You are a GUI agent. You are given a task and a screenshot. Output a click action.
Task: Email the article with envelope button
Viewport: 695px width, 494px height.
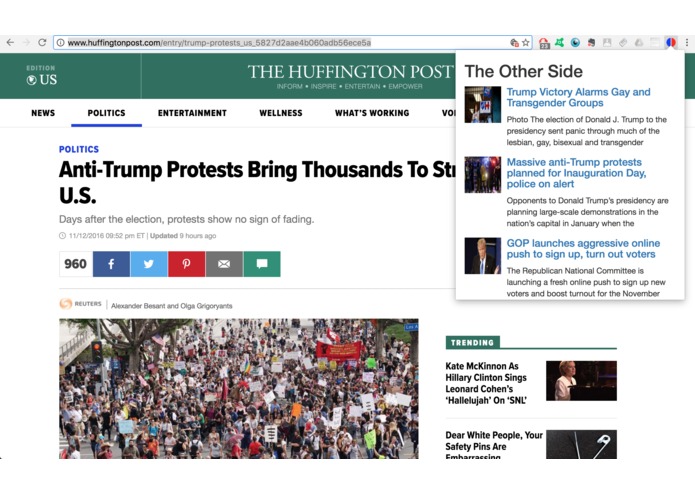(x=224, y=264)
